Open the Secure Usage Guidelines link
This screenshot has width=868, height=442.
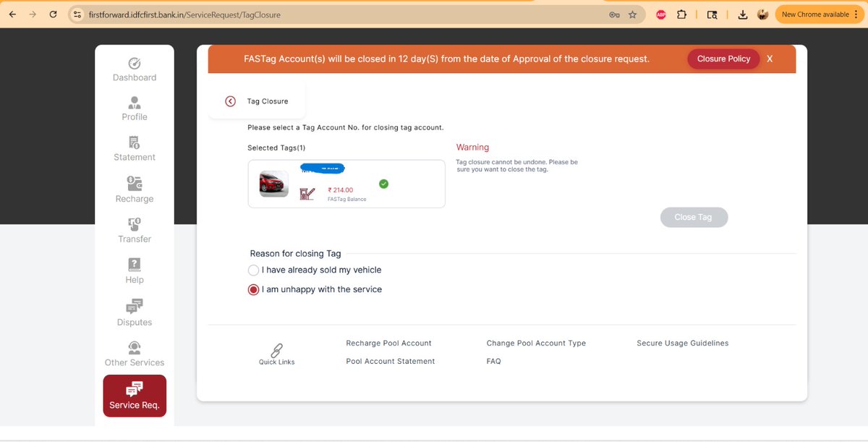[x=683, y=343]
